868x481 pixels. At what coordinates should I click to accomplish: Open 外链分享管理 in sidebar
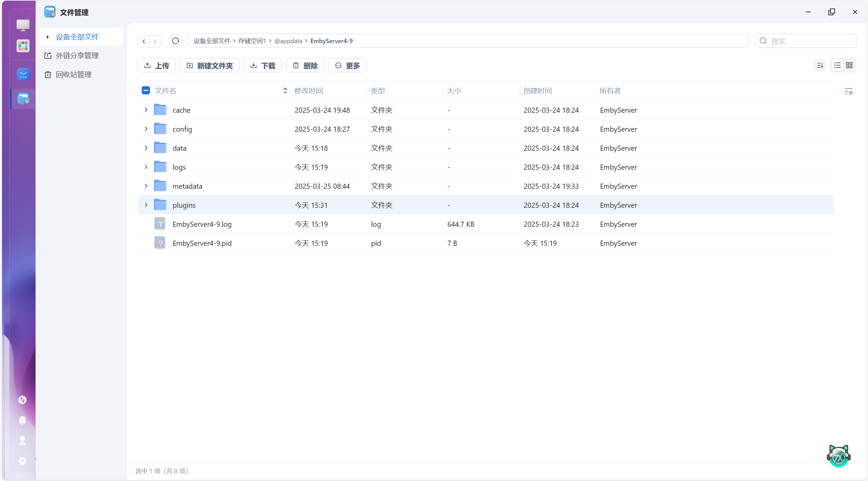77,55
